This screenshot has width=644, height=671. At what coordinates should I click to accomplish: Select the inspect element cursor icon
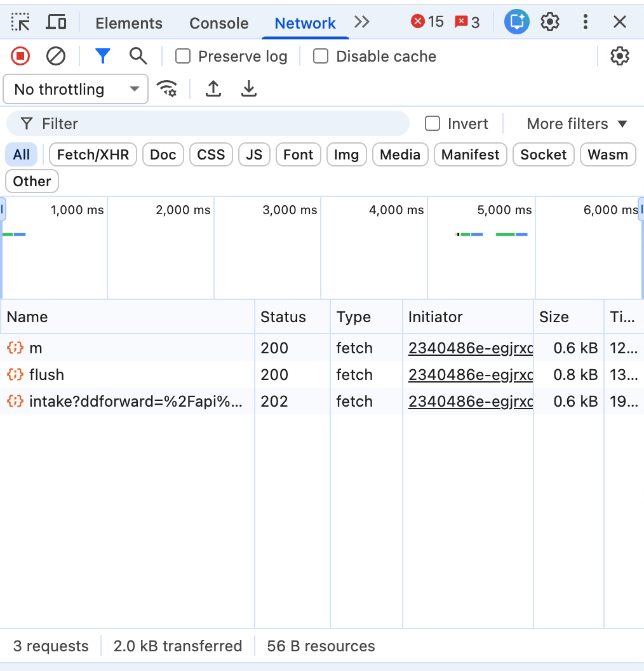pos(20,22)
